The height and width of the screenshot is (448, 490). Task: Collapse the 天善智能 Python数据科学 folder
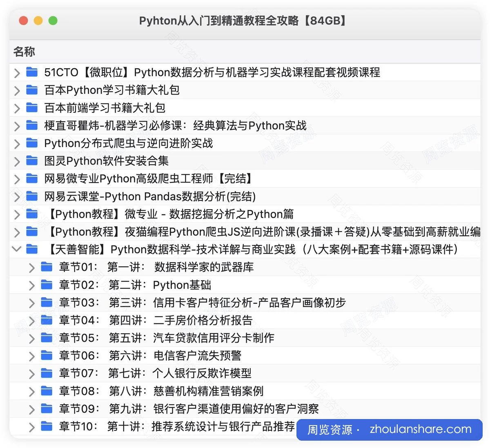click(17, 249)
